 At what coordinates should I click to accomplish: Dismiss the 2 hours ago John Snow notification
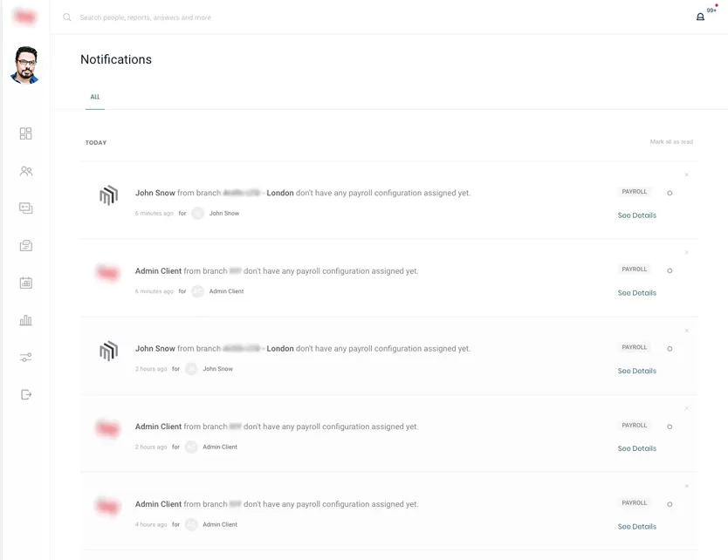click(687, 331)
